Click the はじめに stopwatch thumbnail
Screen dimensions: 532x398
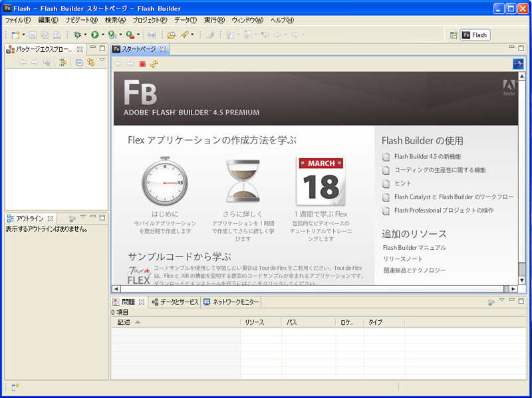click(165, 181)
